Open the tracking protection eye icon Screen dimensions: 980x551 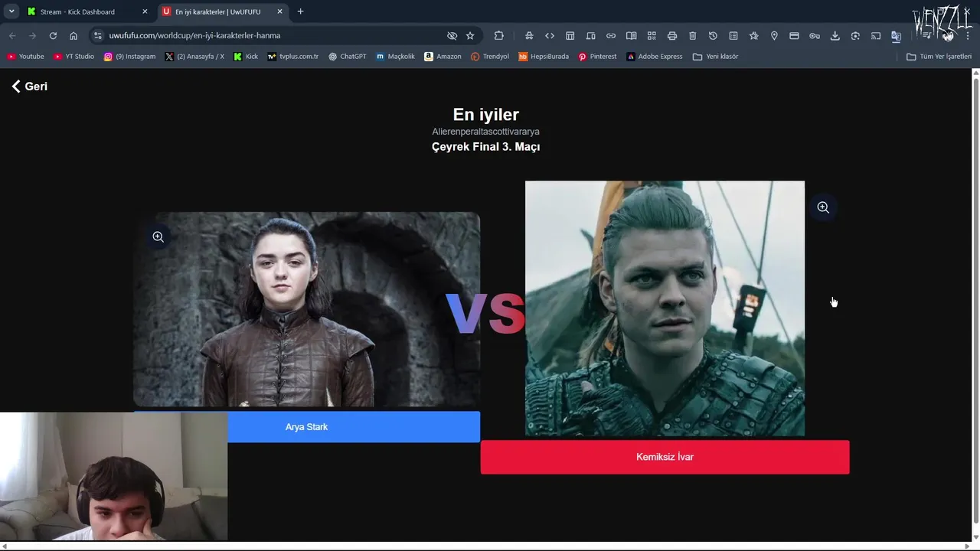452,35
